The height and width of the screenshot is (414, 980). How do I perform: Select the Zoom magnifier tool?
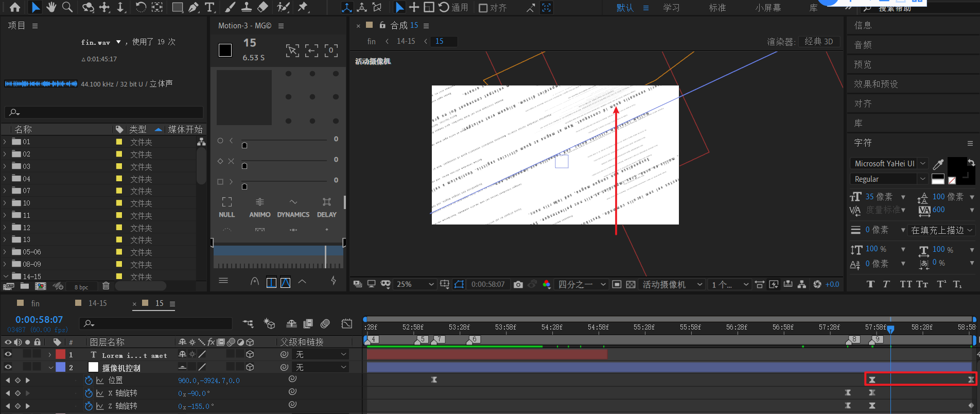67,7
